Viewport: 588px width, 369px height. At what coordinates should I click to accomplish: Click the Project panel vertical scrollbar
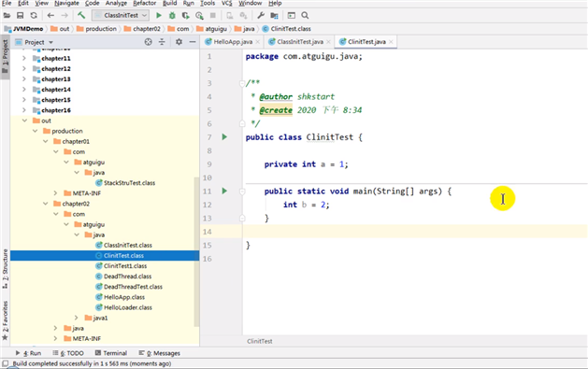[x=196, y=251]
